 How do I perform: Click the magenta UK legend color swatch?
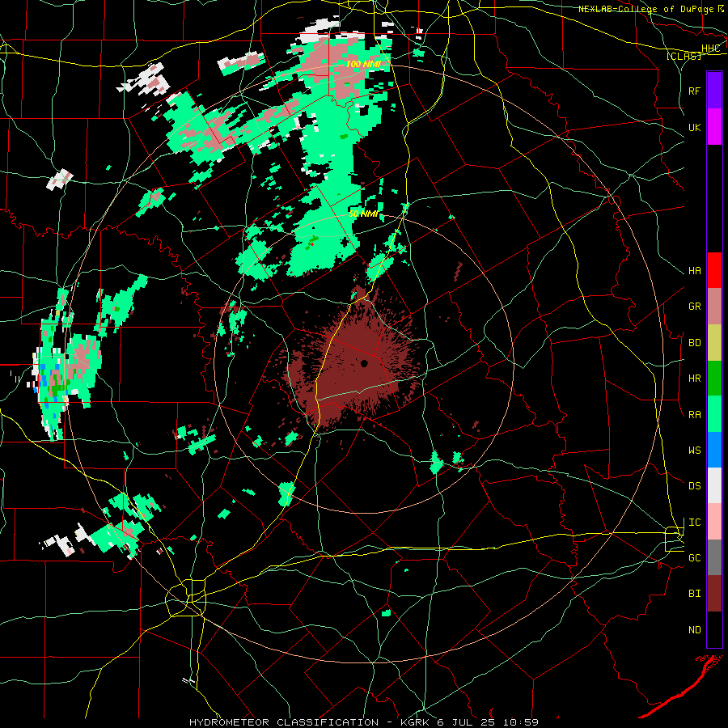click(x=714, y=127)
